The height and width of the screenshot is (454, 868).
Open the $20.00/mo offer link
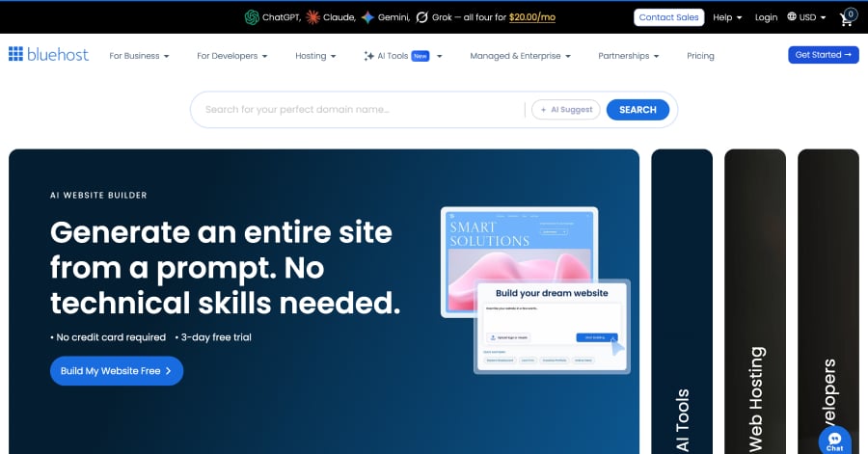pos(532,17)
